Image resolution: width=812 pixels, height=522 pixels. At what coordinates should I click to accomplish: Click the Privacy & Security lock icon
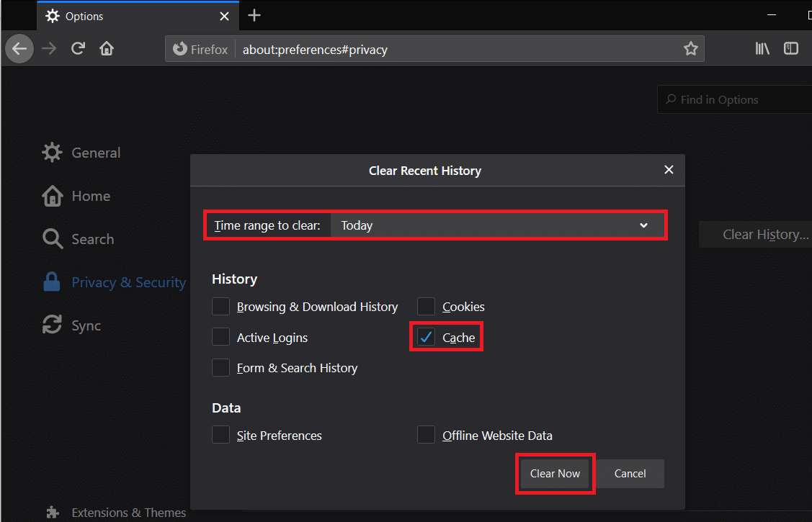coord(51,282)
